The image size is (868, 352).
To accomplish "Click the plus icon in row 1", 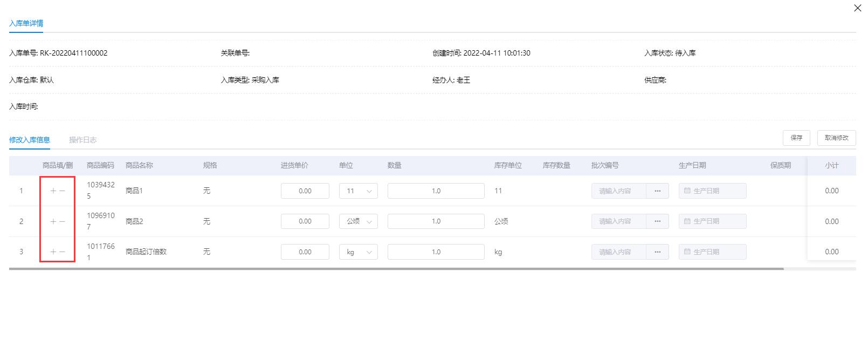I will 53,191.
